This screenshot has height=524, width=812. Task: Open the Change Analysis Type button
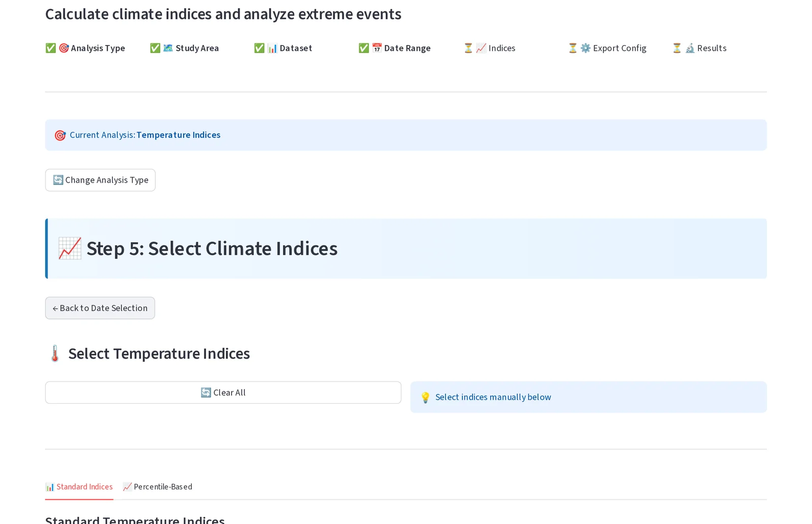coord(100,180)
